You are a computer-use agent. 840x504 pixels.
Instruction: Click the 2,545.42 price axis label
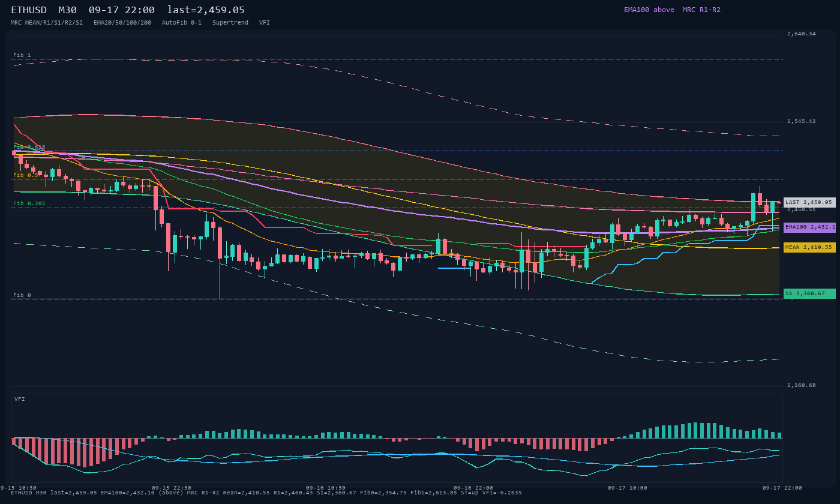point(802,121)
